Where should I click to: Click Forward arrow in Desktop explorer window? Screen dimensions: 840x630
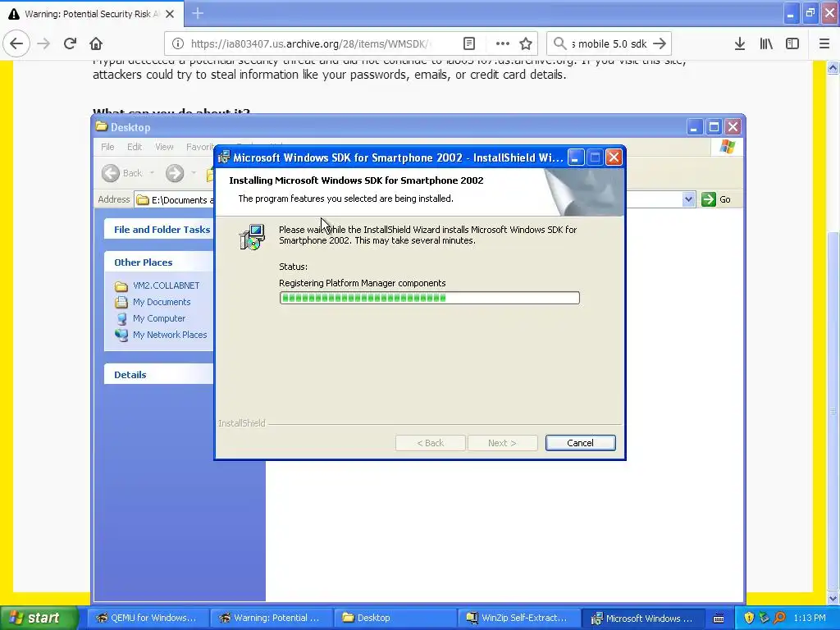click(175, 173)
